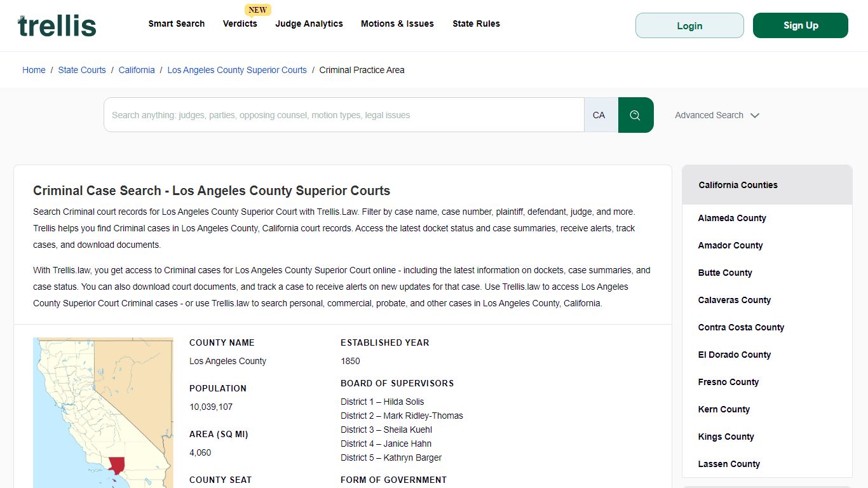The height and width of the screenshot is (488, 868).
Task: Click the California county map thumbnail
Action: click(x=103, y=413)
